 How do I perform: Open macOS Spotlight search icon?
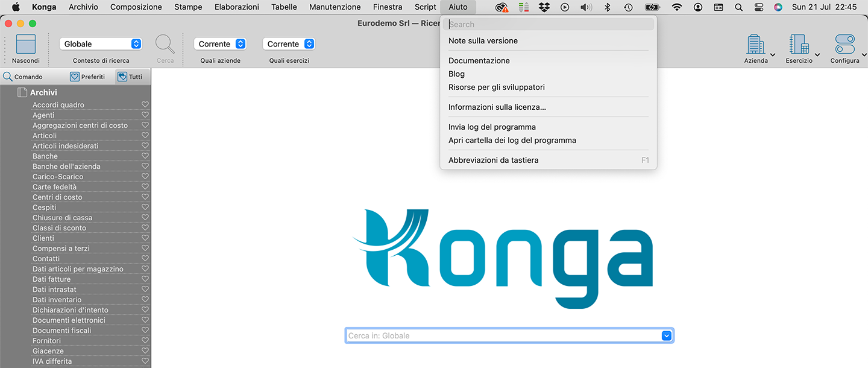tap(738, 7)
